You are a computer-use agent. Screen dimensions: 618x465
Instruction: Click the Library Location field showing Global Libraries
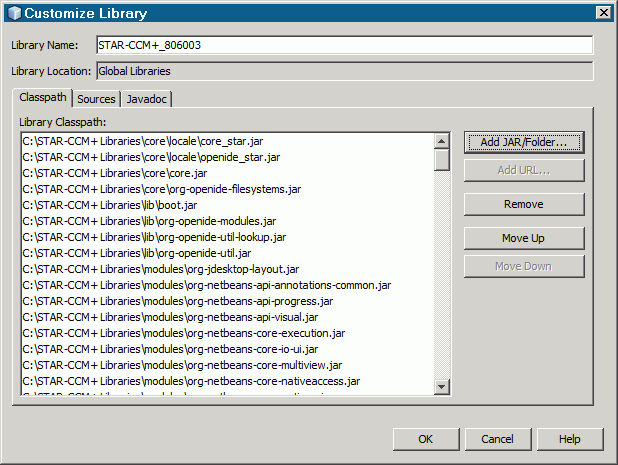tap(344, 71)
